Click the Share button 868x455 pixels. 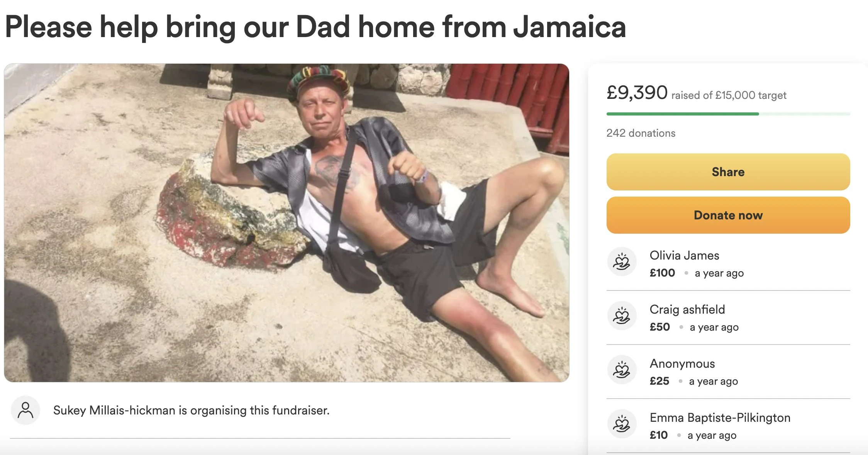pos(728,172)
